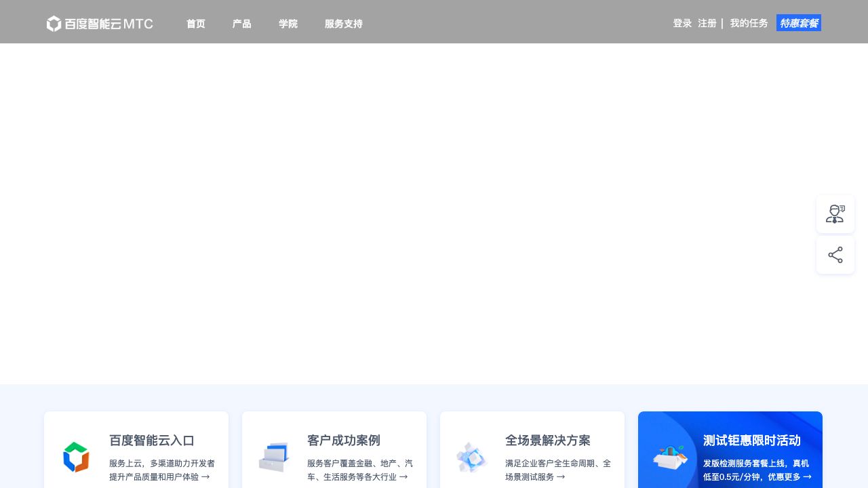
Task: Click the Baidu AI Cloud MTC logo
Action: (100, 24)
